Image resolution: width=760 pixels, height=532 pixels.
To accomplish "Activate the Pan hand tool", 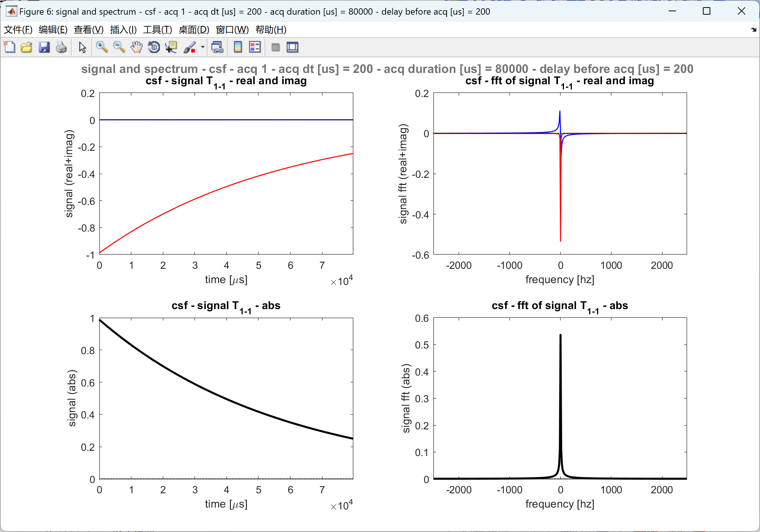I will point(137,47).
